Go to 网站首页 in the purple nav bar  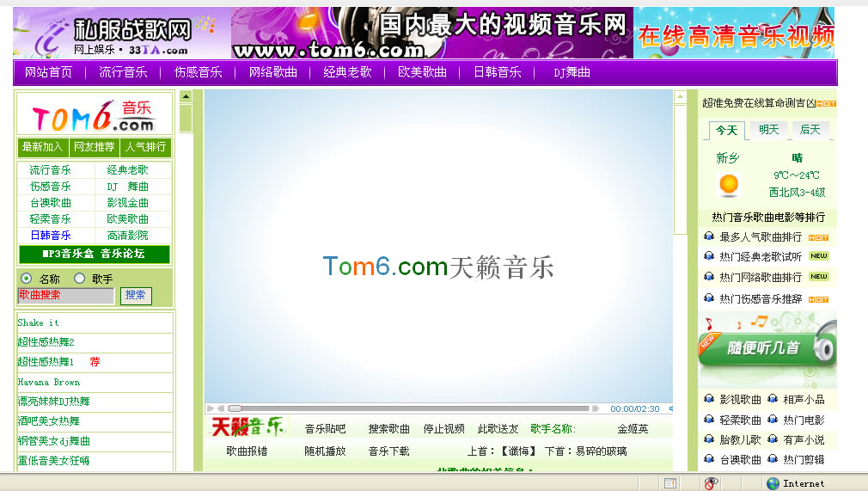pyautogui.click(x=49, y=72)
